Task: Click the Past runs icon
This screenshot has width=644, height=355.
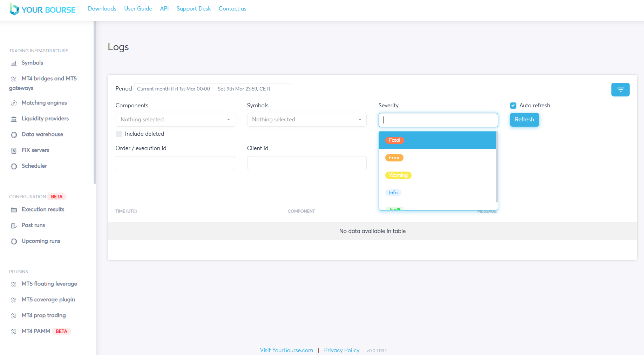Action: click(14, 226)
